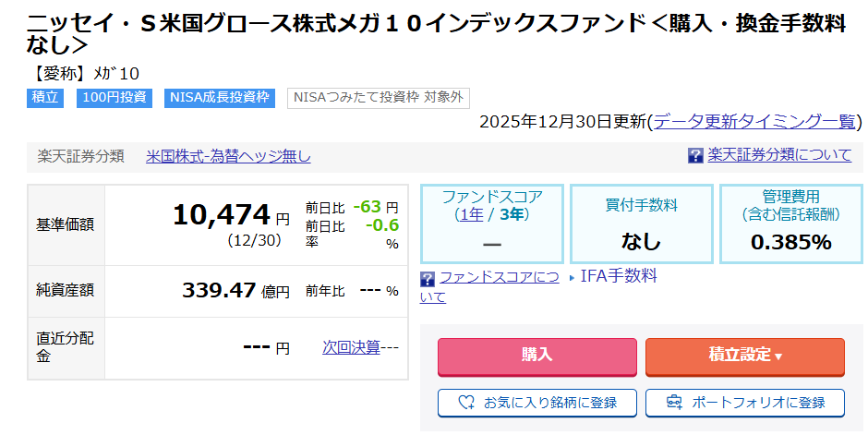The image size is (868, 435).
Task: Open the ファンドスコアについて link text
Action: point(499,277)
